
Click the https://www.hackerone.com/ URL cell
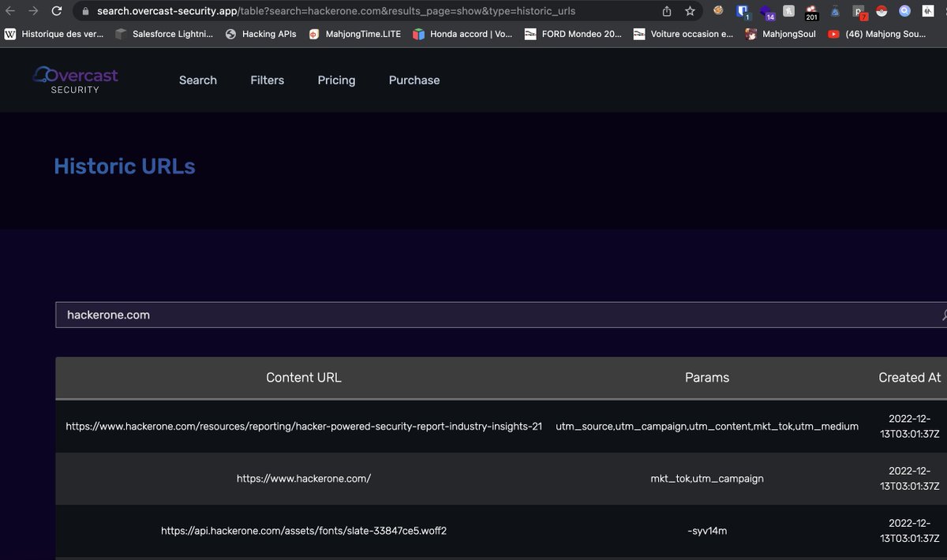(304, 478)
